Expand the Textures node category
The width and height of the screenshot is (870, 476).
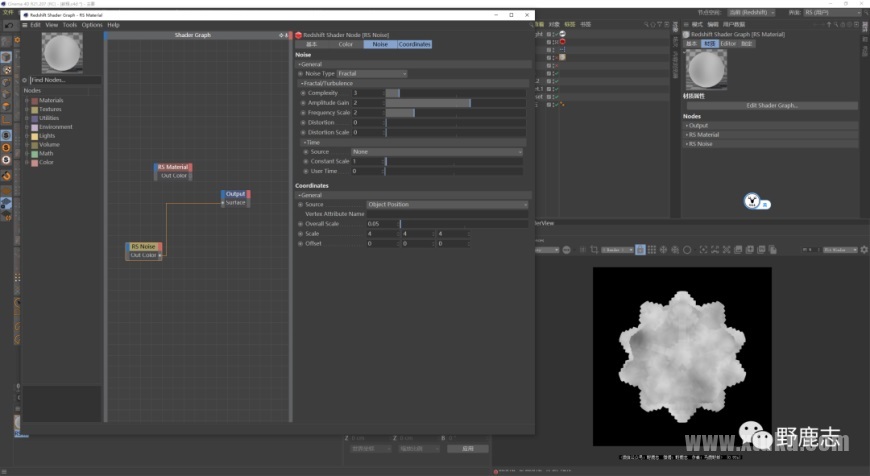pos(27,109)
